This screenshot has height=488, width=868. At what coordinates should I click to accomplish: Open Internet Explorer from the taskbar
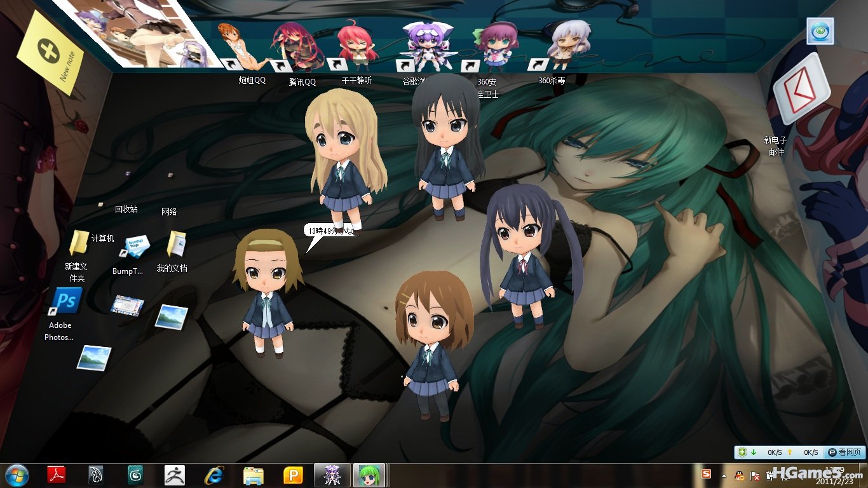[x=215, y=475]
